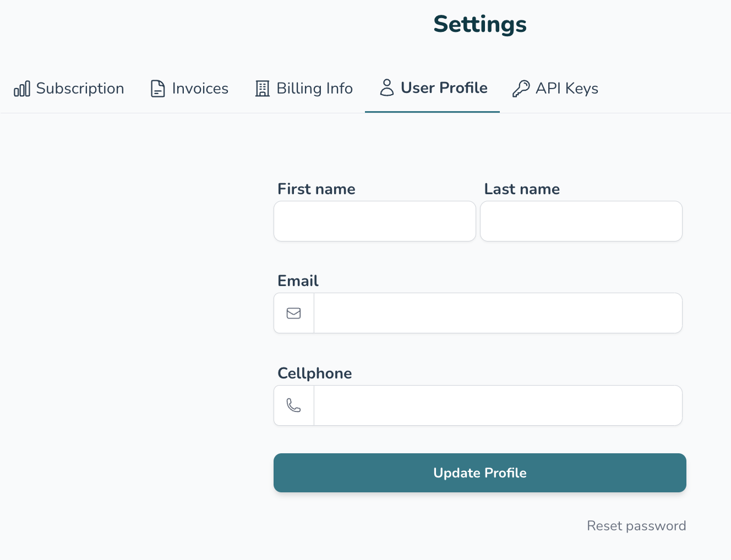Click into the Email text field
Viewport: 731px width, 560px height.
coord(498,313)
